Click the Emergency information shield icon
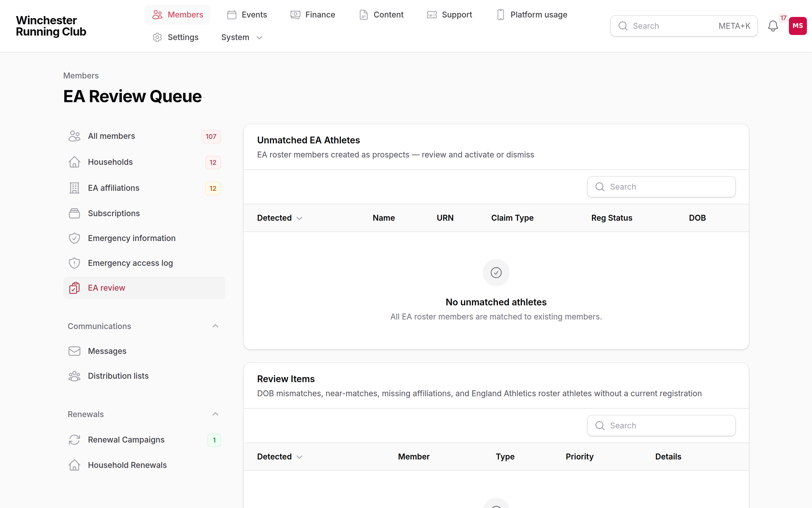This screenshot has height=508, width=812. (74, 238)
